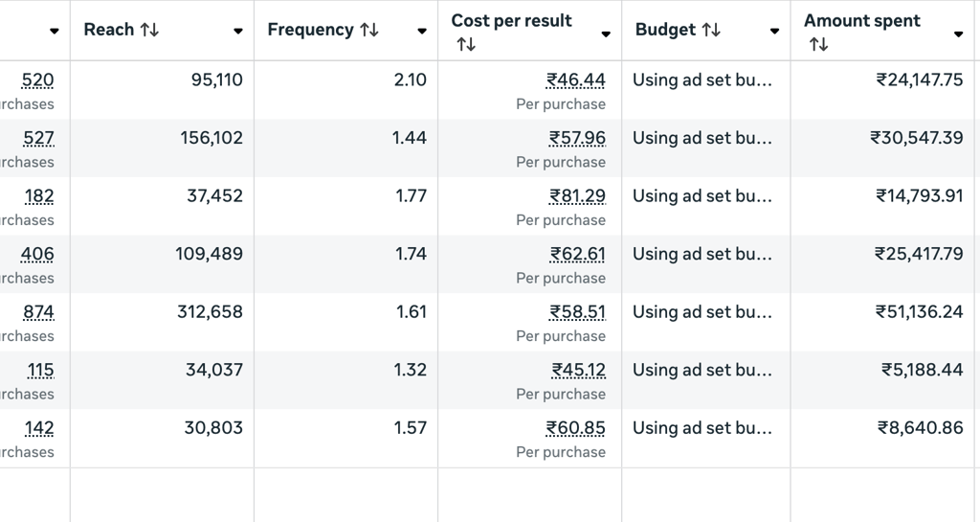980x522 pixels.
Task: Select the Frequency 2.10 cell
Action: 410,80
